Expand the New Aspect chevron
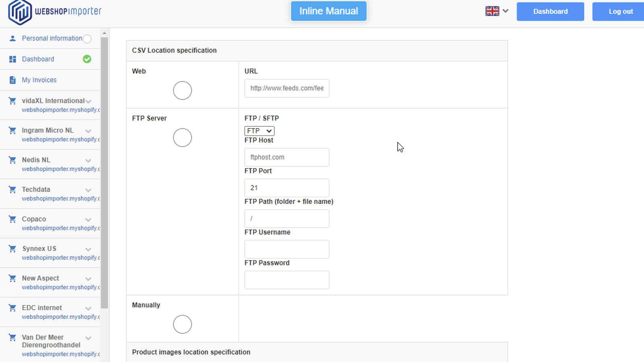The width and height of the screenshot is (644, 362). click(88, 279)
